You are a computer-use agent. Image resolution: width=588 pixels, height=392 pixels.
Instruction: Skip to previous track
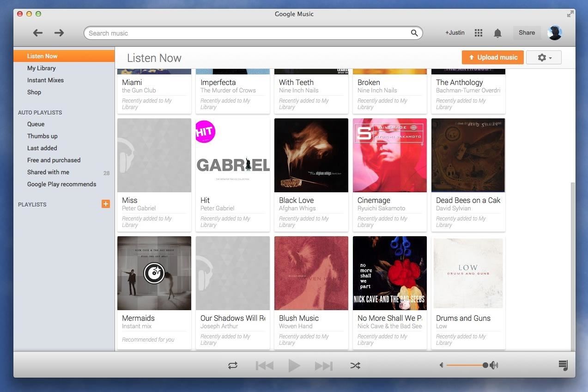(x=265, y=366)
